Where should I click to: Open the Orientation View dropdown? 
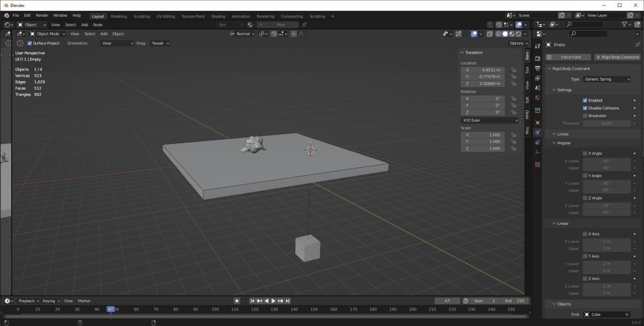click(117, 43)
